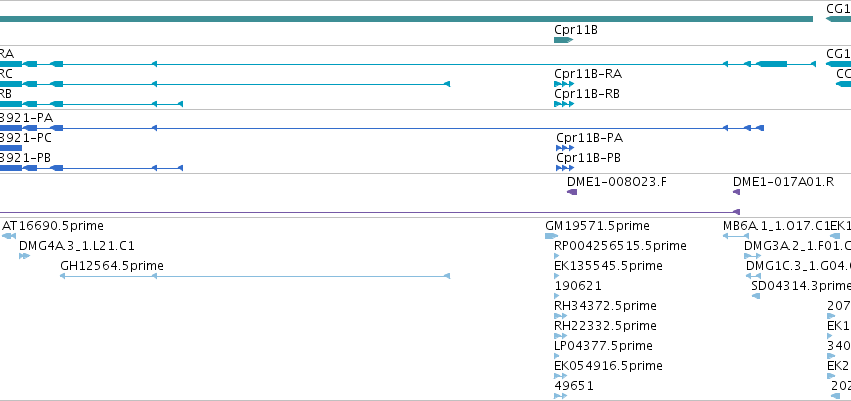Image resolution: width=851 pixels, height=401 pixels.
Task: Click the RH34372.5prime label
Action: (605, 306)
